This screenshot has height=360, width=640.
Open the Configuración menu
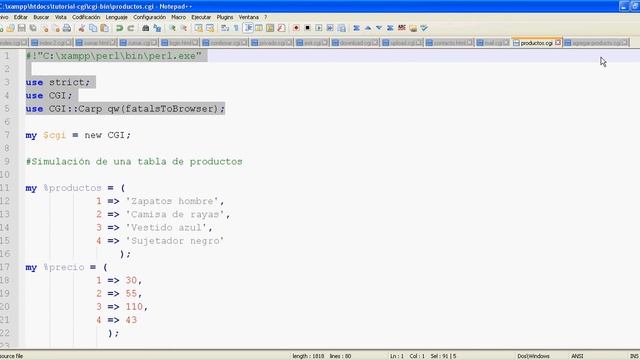[x=149, y=17]
